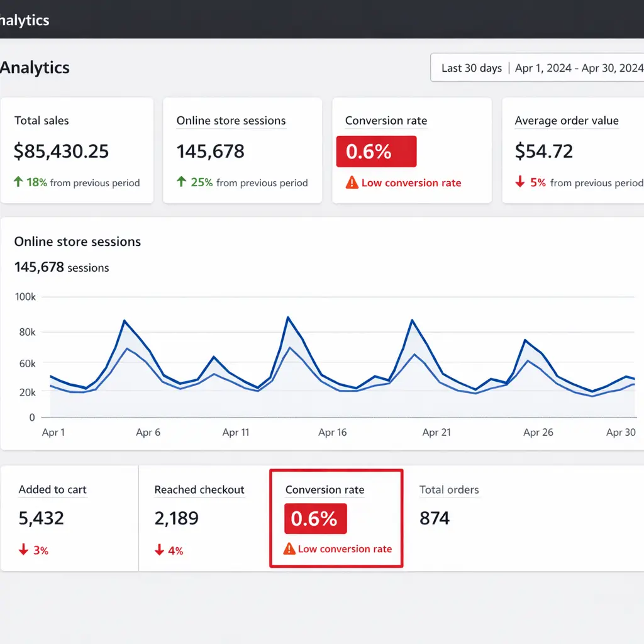Click Analytics in the top navigation bar
The image size is (644, 644).
click(x=25, y=19)
